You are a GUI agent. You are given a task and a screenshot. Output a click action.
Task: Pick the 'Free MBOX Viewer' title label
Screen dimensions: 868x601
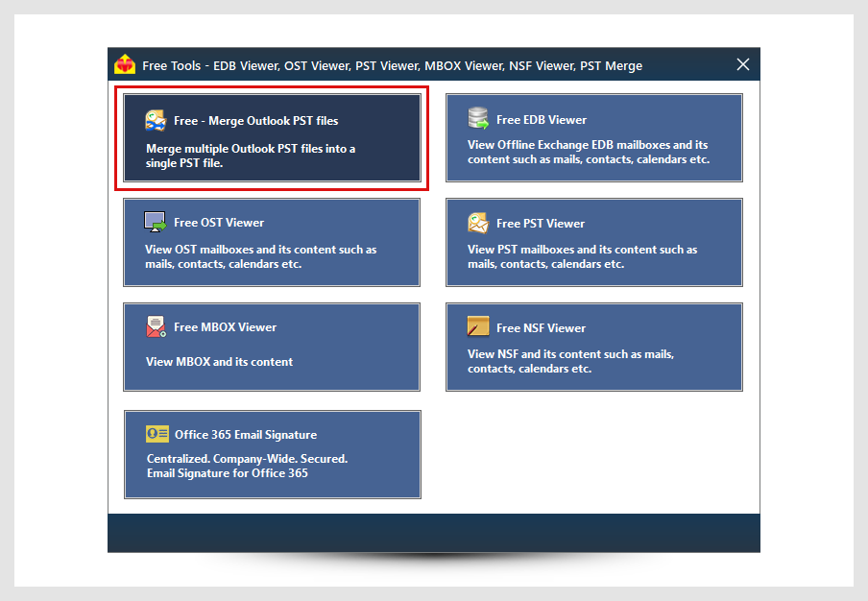225,327
